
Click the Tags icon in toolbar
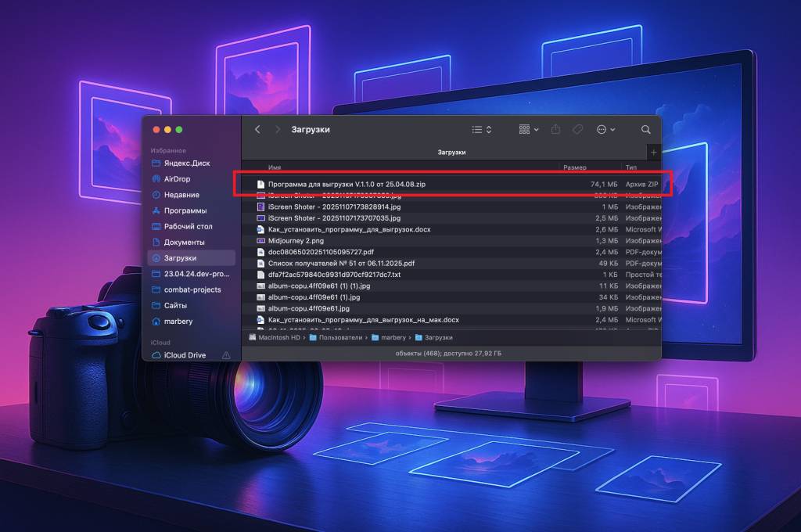pyautogui.click(x=578, y=129)
